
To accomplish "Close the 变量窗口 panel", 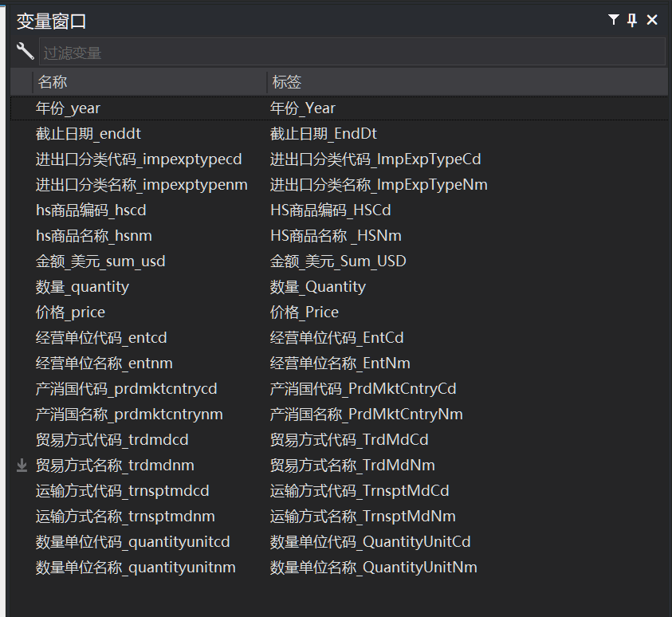I will [652, 20].
